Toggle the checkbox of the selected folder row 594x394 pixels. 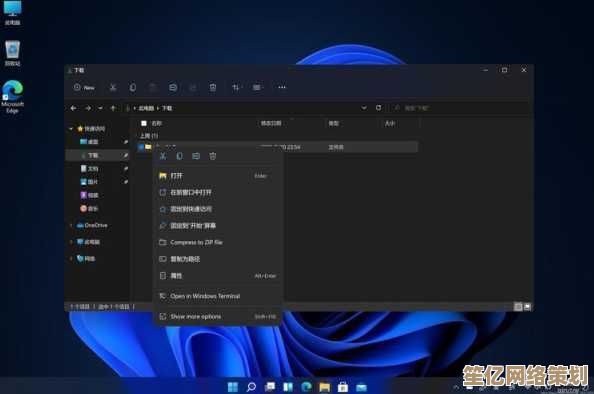tap(141, 147)
